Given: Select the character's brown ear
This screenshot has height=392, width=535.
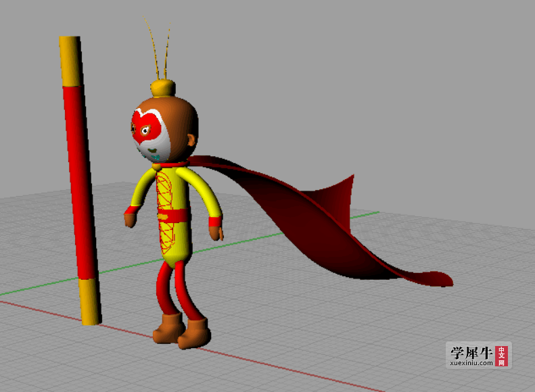Looking at the screenshot, I should 191,140.
